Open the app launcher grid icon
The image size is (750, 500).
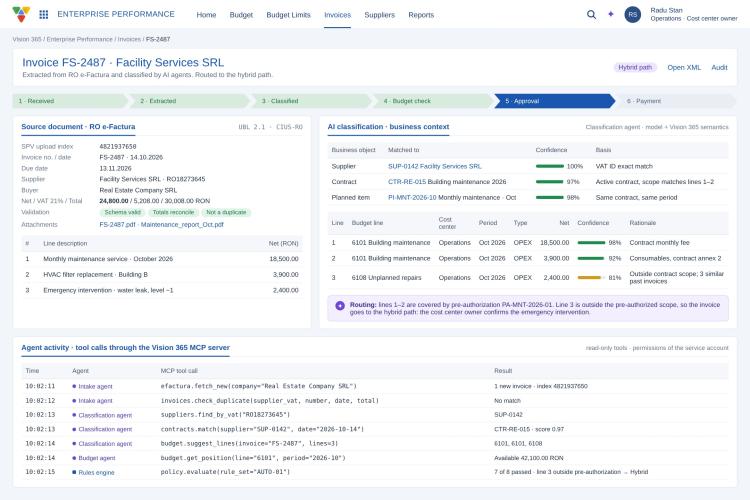pyautogui.click(x=44, y=14)
